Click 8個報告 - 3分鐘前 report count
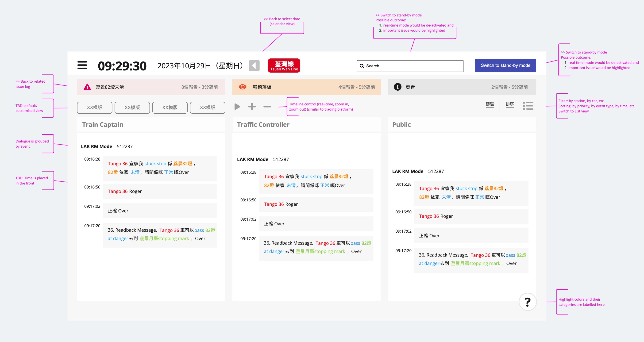 (200, 87)
